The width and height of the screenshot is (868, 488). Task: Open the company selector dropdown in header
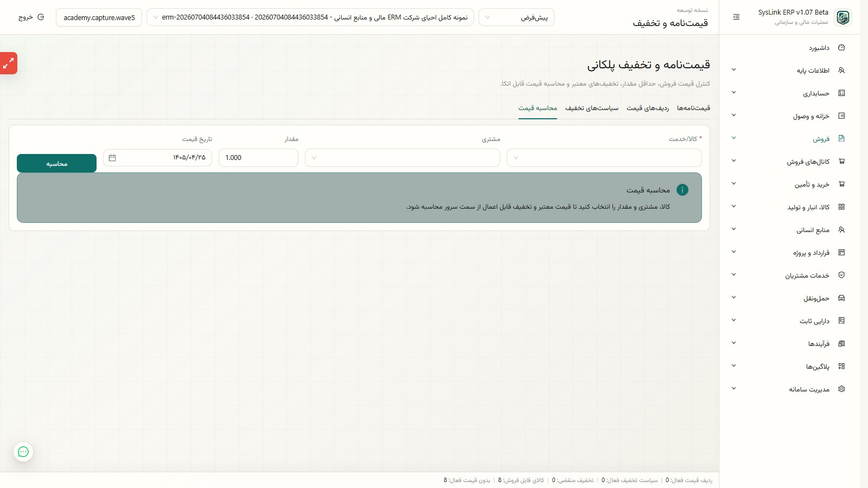tap(310, 17)
